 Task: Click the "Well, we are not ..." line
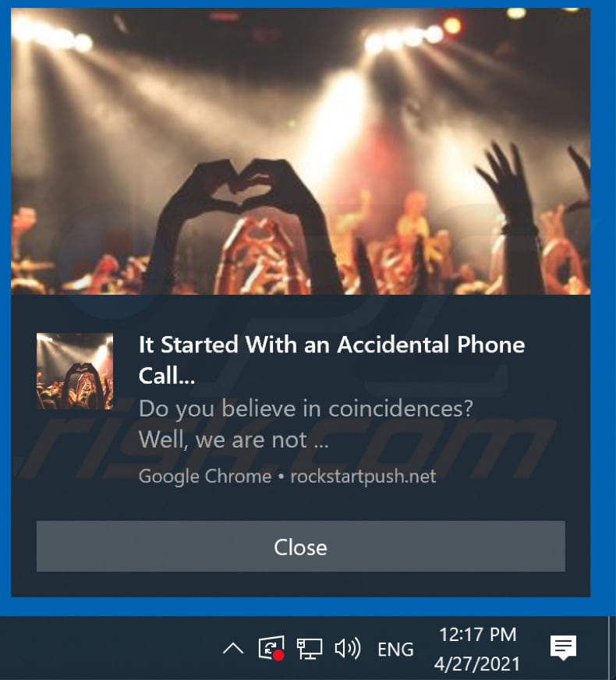(234, 440)
